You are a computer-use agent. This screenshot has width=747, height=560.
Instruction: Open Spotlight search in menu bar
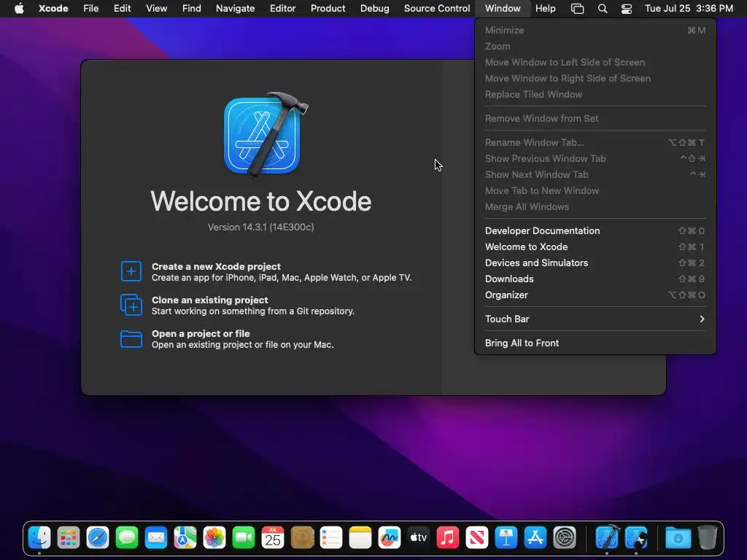[x=602, y=9]
